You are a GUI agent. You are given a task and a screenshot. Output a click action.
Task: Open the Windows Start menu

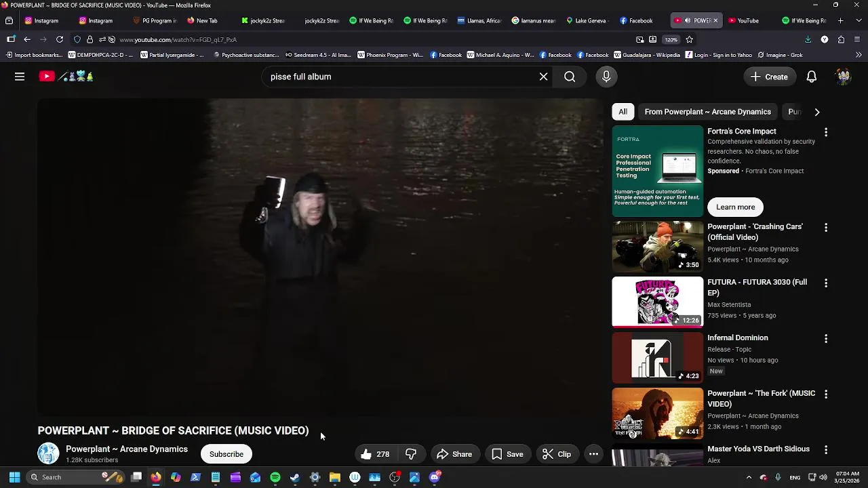pos(14,477)
